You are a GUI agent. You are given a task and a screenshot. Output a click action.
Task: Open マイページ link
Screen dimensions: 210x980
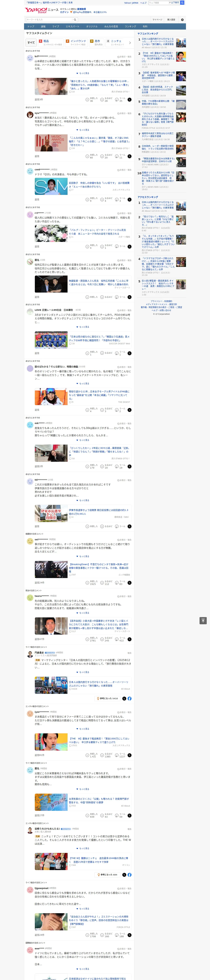pos(157,20)
